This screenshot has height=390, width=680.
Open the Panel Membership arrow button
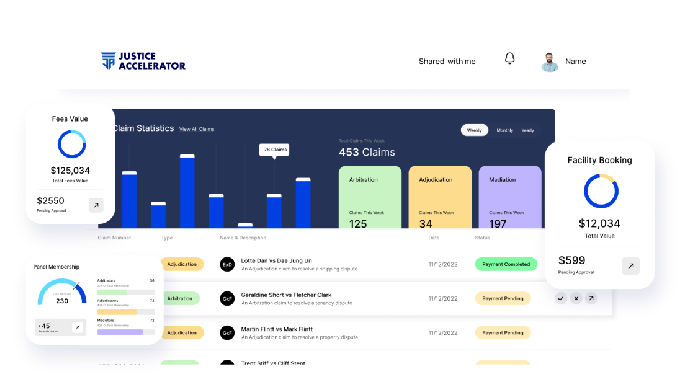(78, 327)
